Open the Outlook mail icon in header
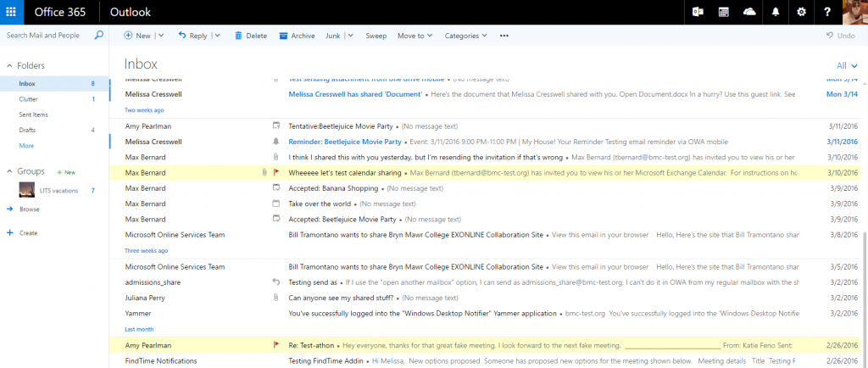868x368 pixels. tap(698, 12)
